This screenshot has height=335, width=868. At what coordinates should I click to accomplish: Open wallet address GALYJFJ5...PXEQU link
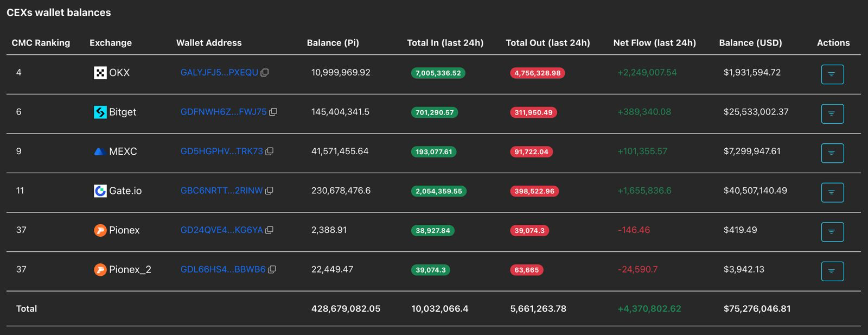click(x=219, y=73)
